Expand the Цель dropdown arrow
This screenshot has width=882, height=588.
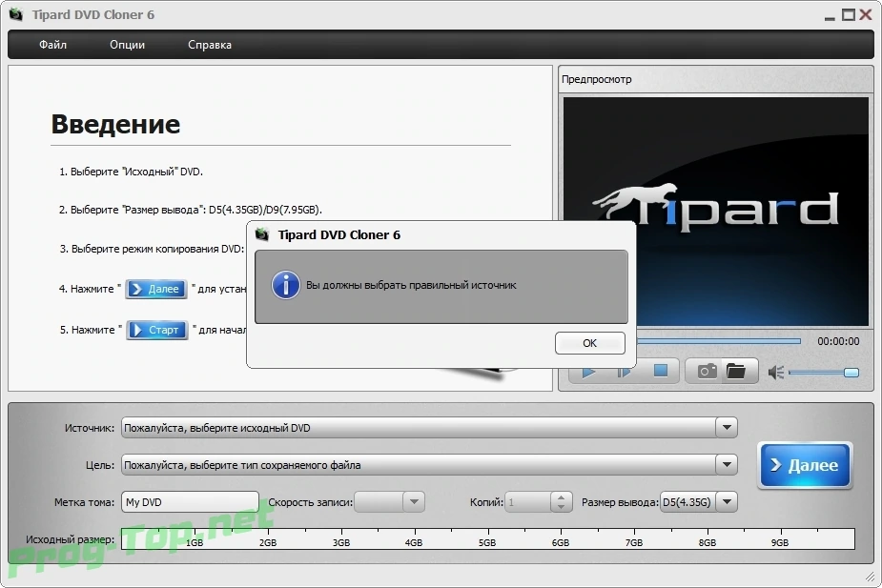click(727, 465)
